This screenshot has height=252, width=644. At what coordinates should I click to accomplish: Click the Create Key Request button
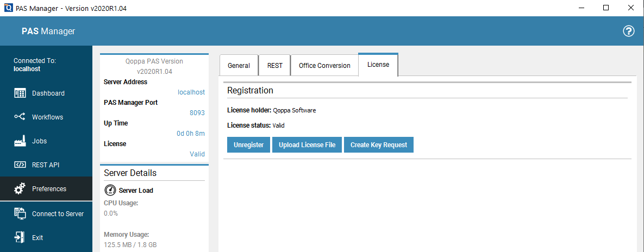(379, 145)
